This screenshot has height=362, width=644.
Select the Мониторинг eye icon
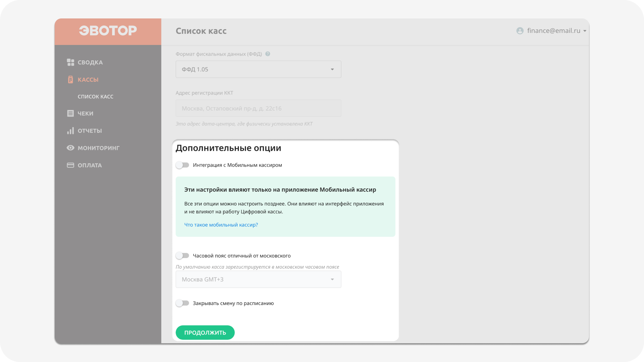(x=70, y=148)
